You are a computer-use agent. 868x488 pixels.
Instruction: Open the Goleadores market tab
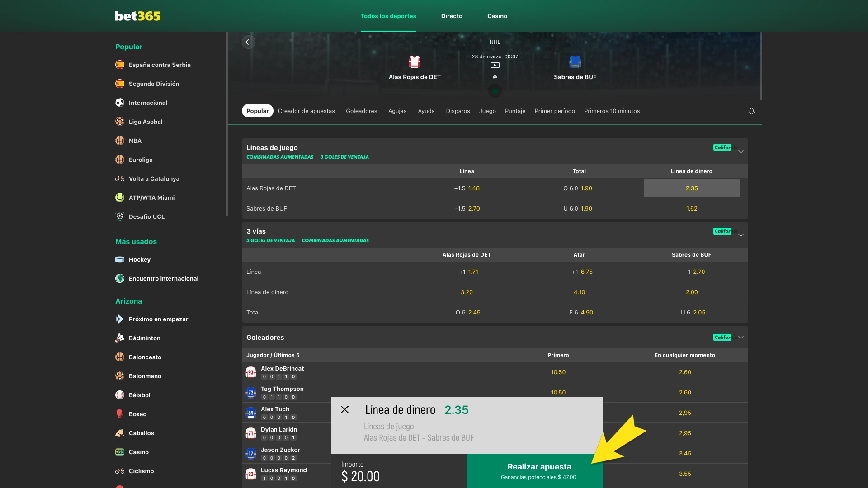pos(361,111)
